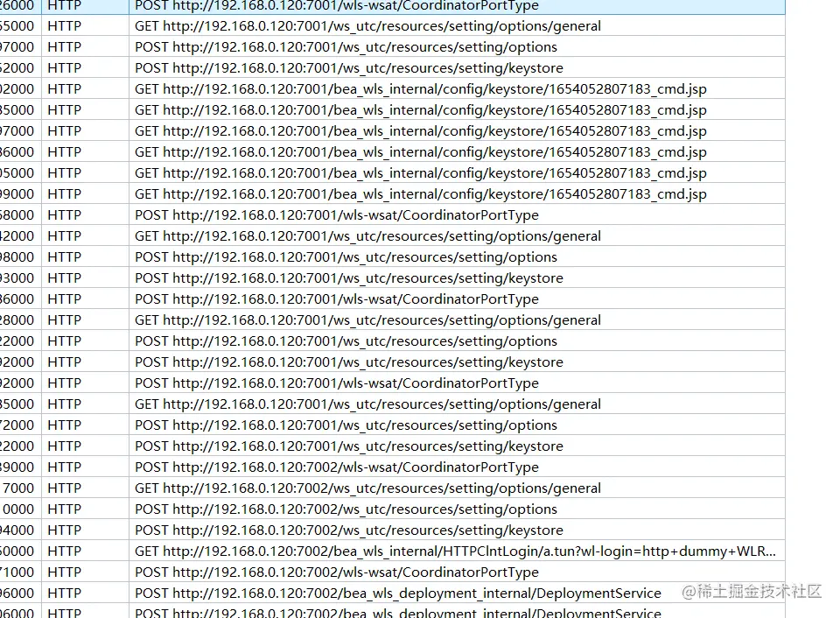The height and width of the screenshot is (618, 840).
Task: Click time cell ending 72000
Action: [x=20, y=425]
